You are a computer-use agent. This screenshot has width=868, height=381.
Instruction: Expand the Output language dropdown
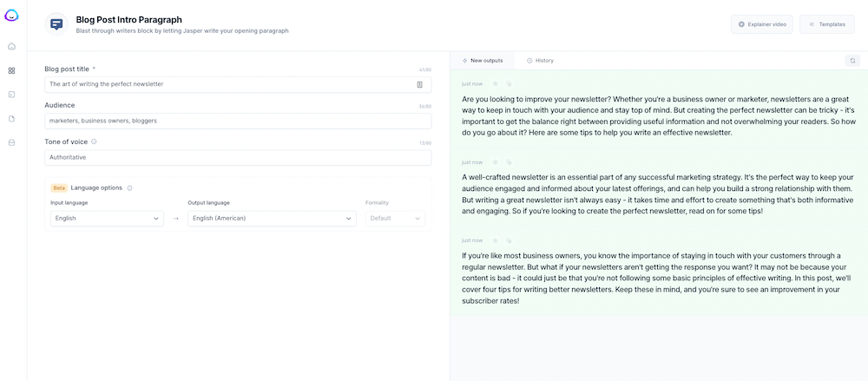coord(272,218)
